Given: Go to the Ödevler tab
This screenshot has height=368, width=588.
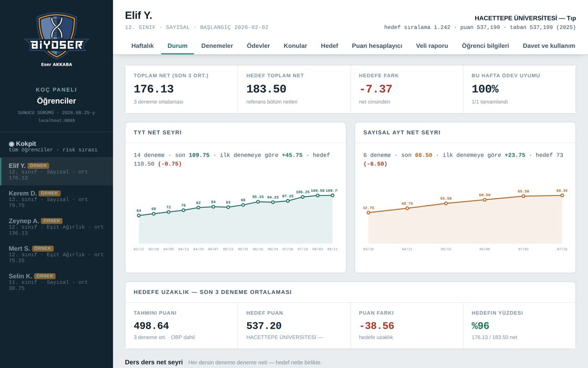Looking at the screenshot, I should (x=258, y=46).
